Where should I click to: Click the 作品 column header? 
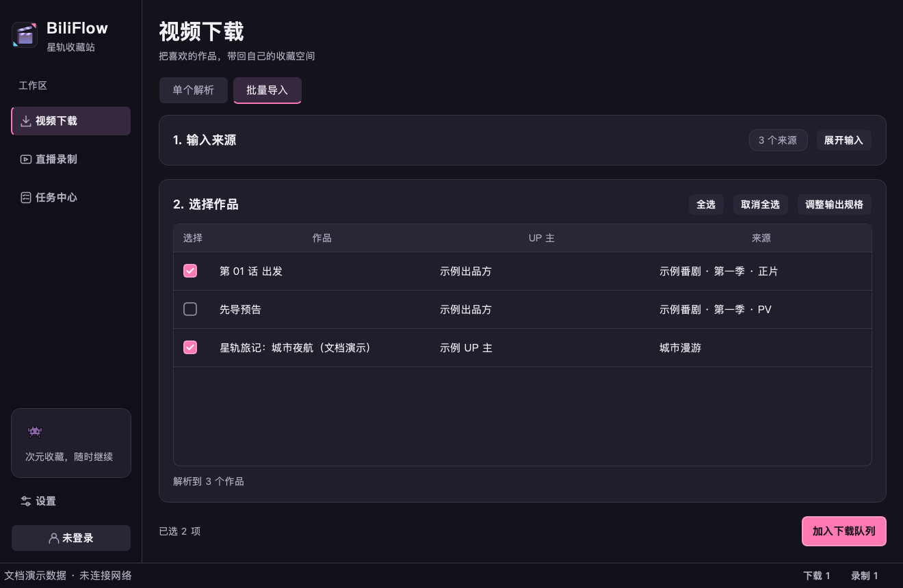(x=322, y=238)
